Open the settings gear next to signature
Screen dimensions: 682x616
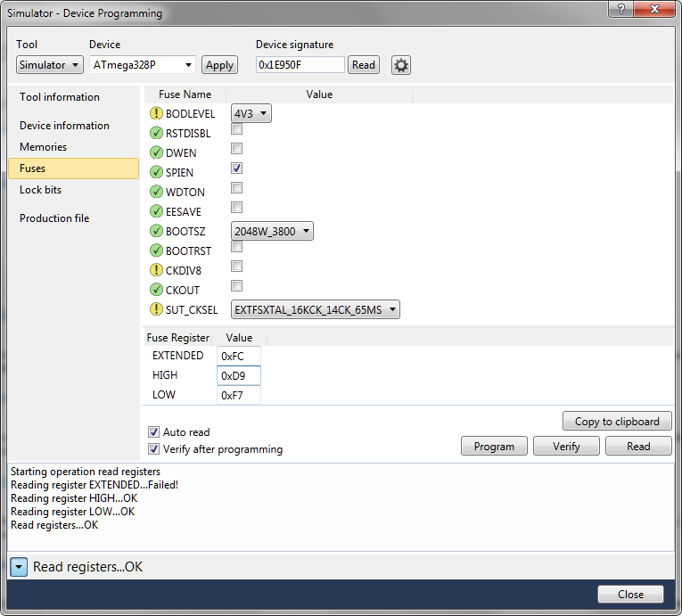pos(400,65)
